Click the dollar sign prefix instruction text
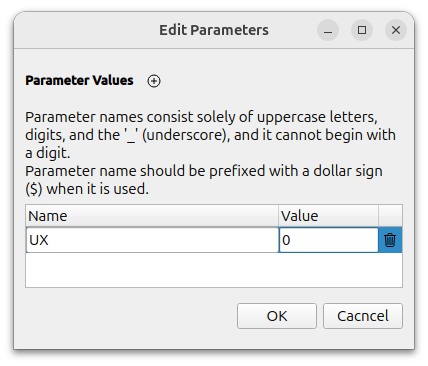 tap(204, 180)
